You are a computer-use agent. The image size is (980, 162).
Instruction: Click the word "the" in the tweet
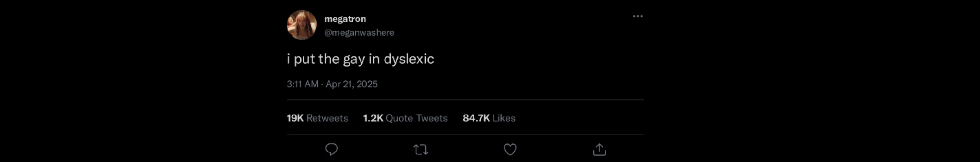(x=329, y=59)
